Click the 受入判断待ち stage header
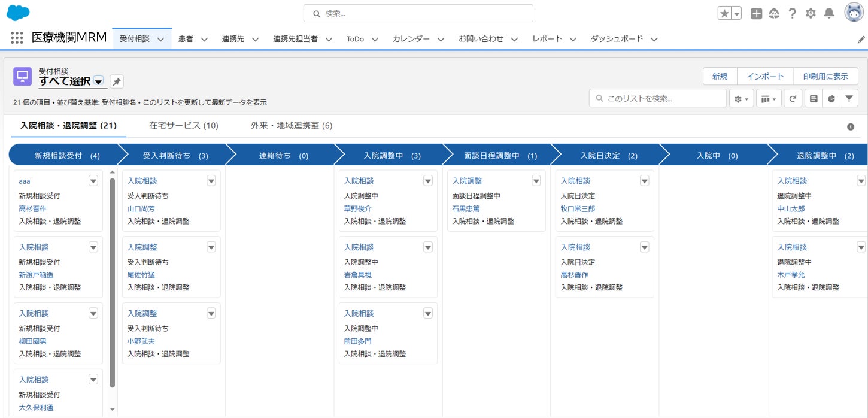Viewport: 868px width, 418px height. click(x=175, y=156)
